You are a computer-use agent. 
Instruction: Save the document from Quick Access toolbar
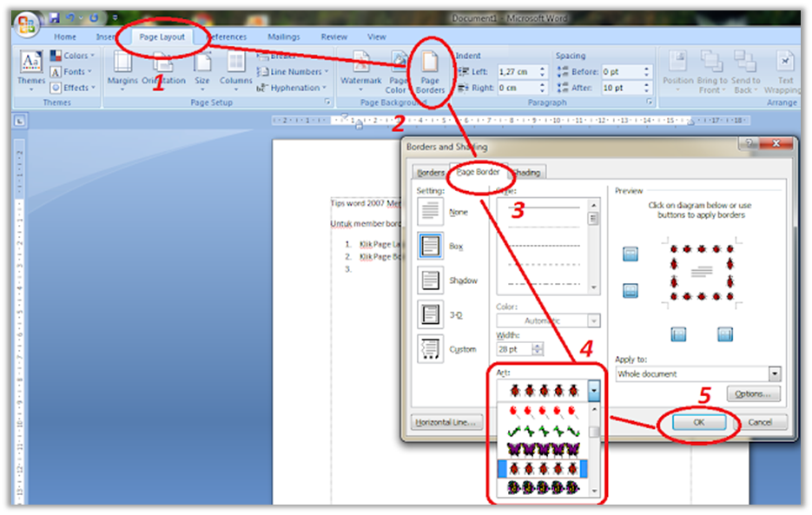point(55,18)
